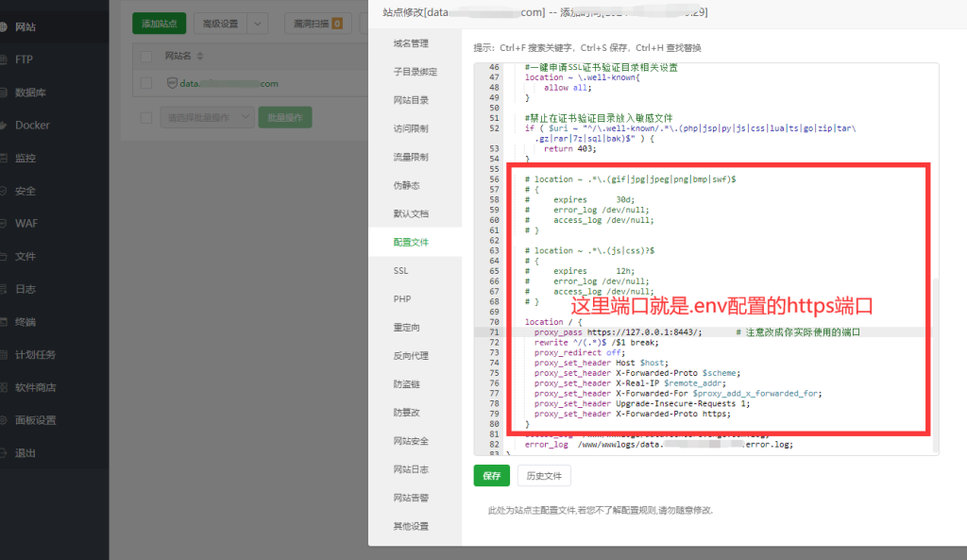Image resolution: width=967 pixels, height=560 pixels.
Task: Click WAF shield icon beside site name
Action: click(172, 84)
